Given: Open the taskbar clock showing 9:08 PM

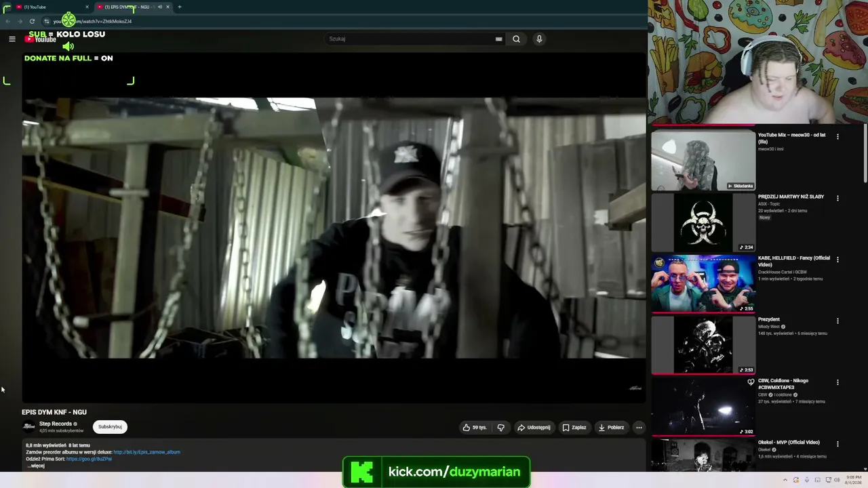Looking at the screenshot, I should click(854, 479).
